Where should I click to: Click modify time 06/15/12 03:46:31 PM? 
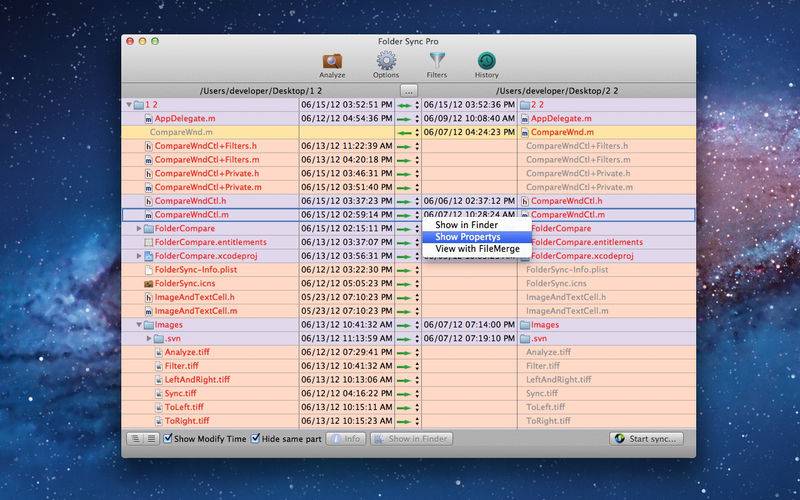click(346, 174)
